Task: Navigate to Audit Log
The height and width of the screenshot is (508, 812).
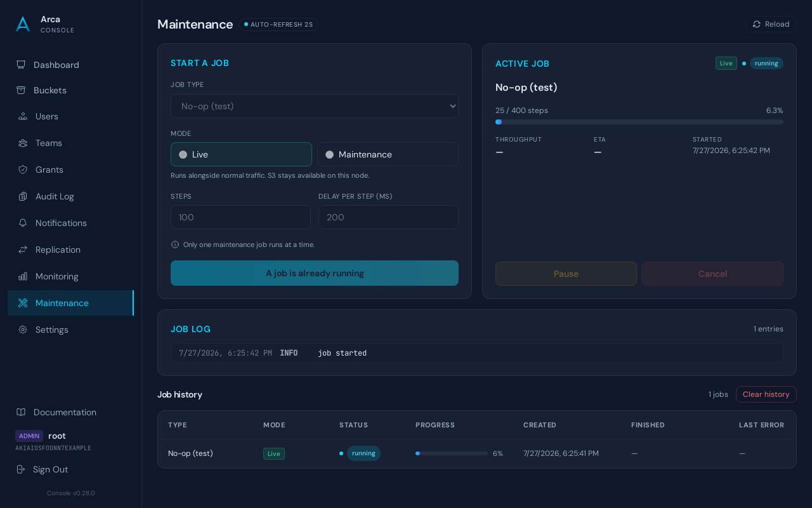Action: pos(70,196)
